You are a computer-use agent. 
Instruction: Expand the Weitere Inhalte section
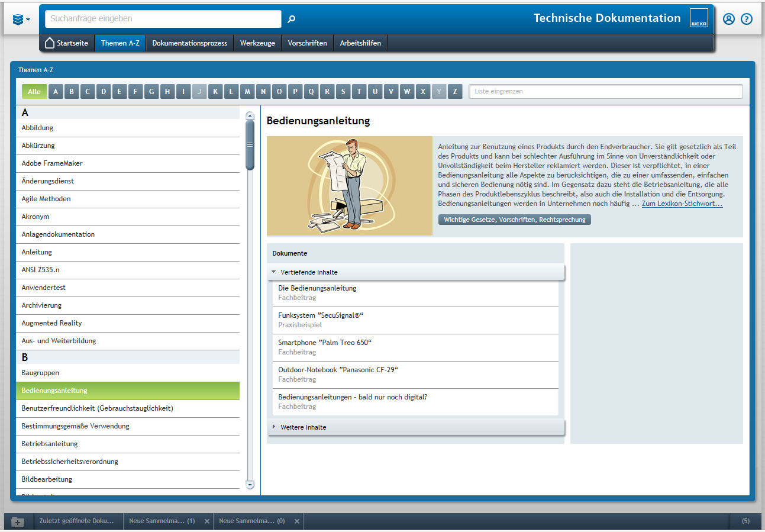pos(274,427)
